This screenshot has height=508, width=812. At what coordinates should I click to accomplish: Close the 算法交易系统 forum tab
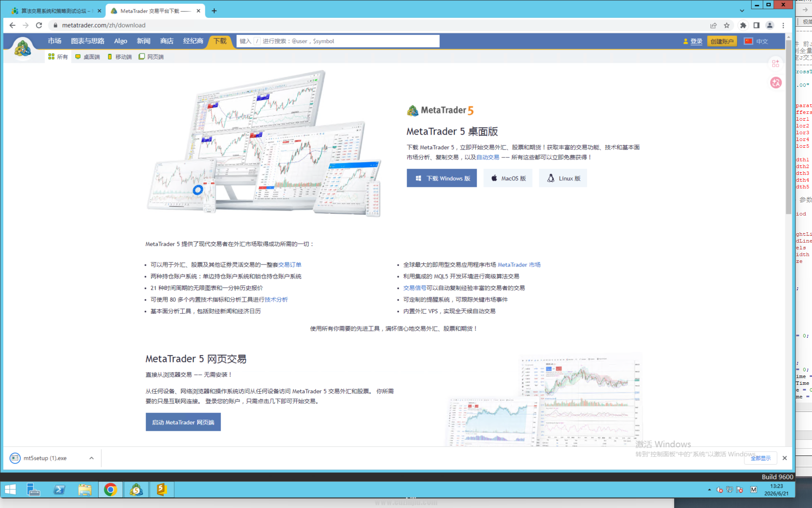(x=99, y=11)
